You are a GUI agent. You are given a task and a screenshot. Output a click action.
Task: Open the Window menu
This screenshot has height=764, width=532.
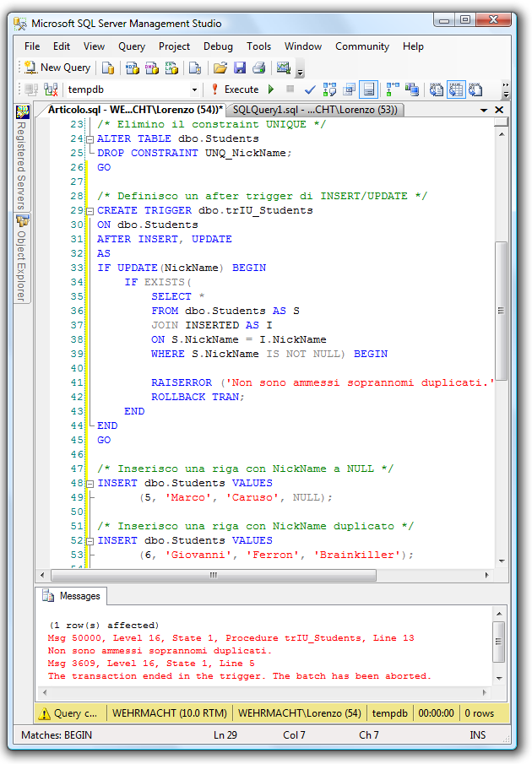click(x=303, y=46)
